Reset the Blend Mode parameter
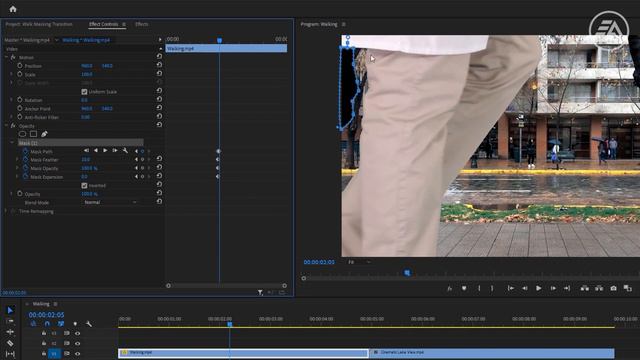 click(x=159, y=202)
